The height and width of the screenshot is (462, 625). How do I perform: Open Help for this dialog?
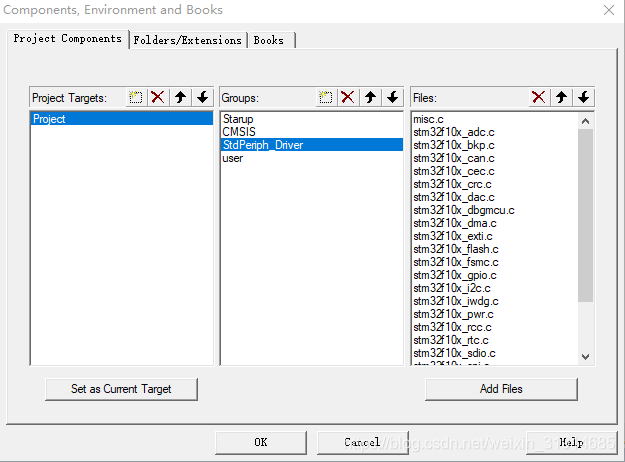click(571, 442)
